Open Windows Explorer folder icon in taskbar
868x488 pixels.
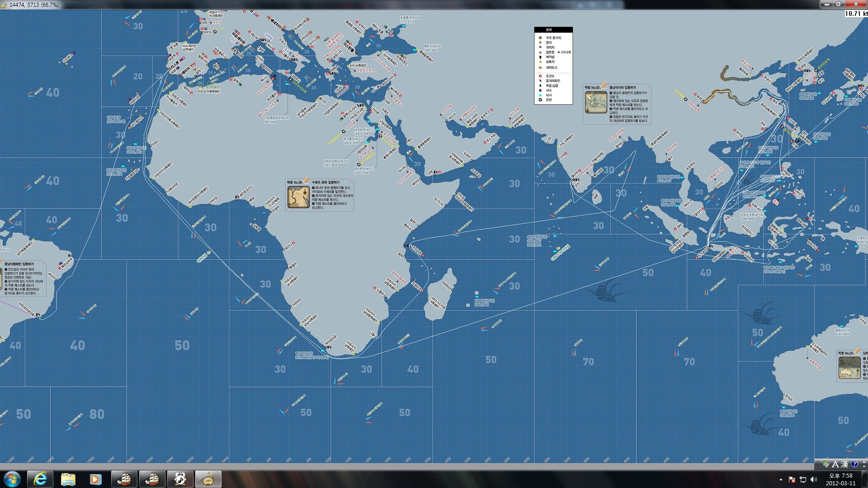(x=68, y=479)
